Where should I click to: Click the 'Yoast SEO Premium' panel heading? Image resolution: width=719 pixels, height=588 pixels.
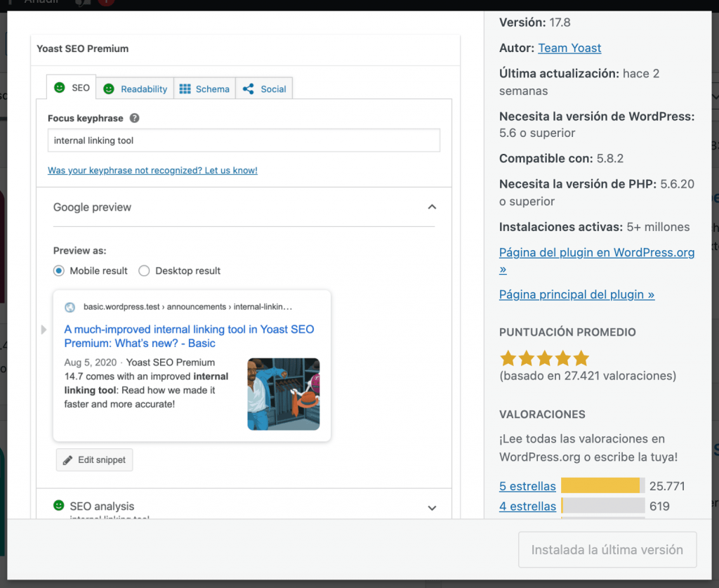(x=83, y=48)
